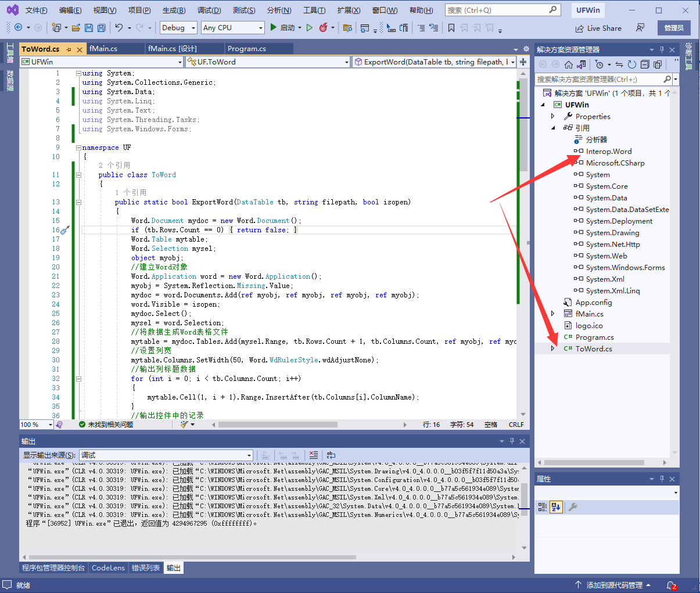Expand the fMain.cs node in Solution Explorer

click(x=552, y=314)
